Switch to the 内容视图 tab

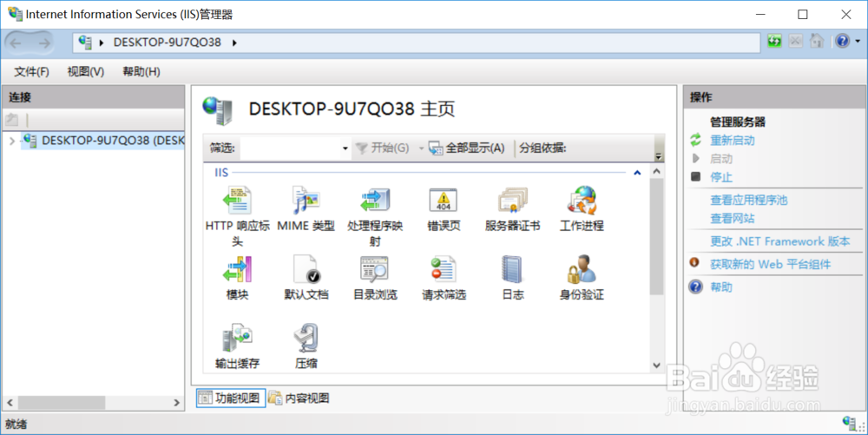[299, 398]
